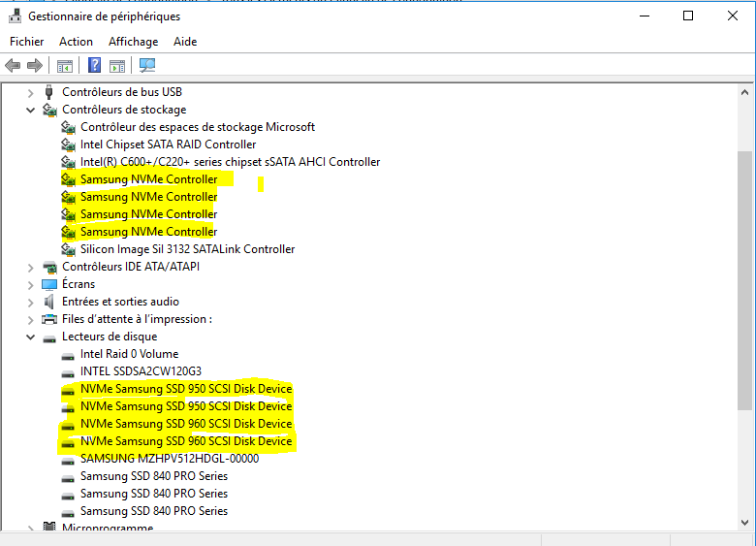Expand the Écrans category

[x=30, y=285]
